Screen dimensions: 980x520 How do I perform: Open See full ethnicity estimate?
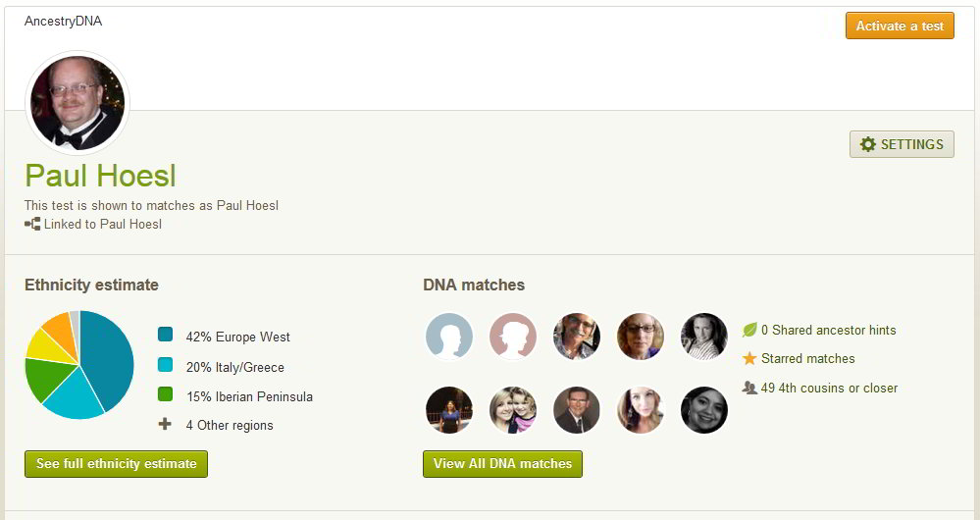117,464
